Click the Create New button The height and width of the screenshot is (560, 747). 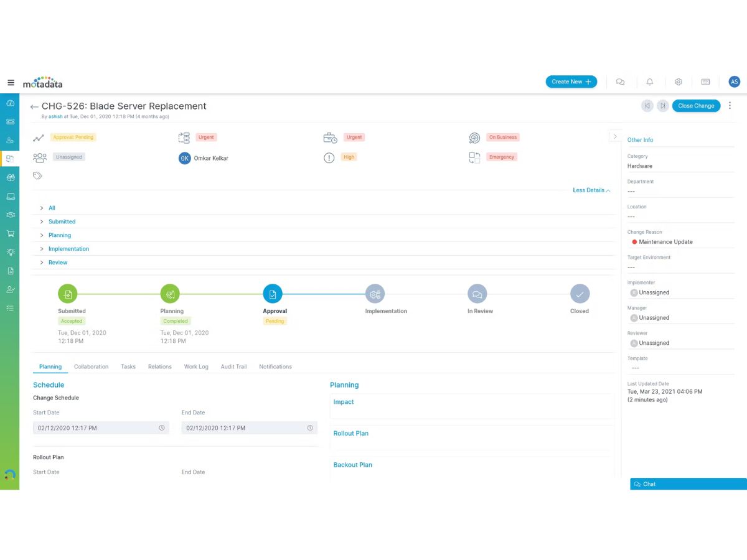tap(571, 82)
